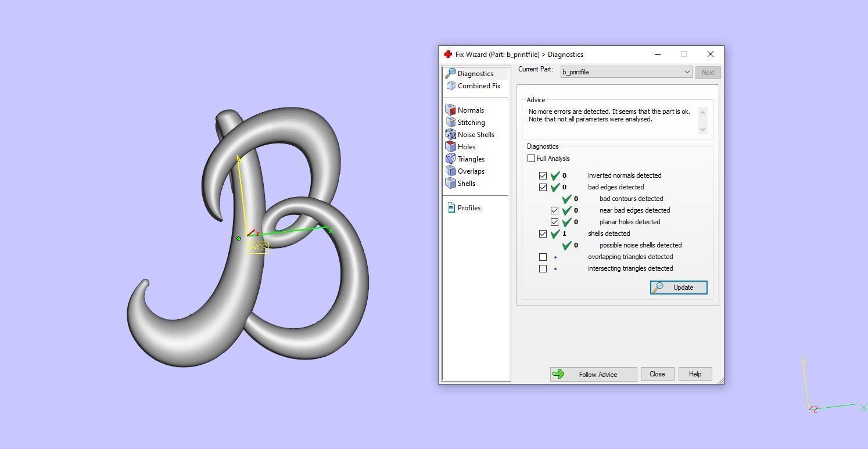Click the Follow Advice button

coord(594,374)
